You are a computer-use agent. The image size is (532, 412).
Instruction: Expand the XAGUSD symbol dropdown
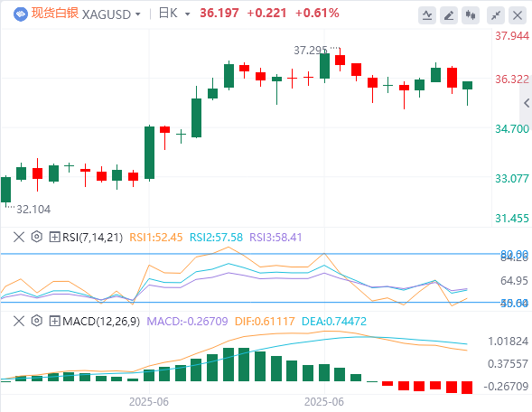tap(138, 14)
